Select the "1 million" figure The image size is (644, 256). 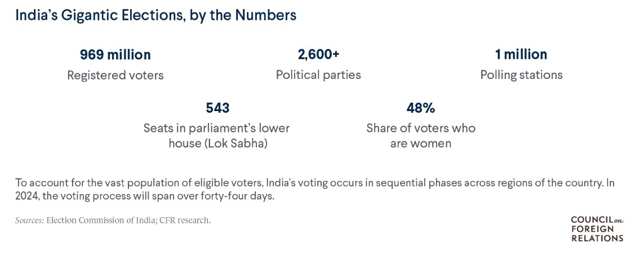click(x=521, y=55)
